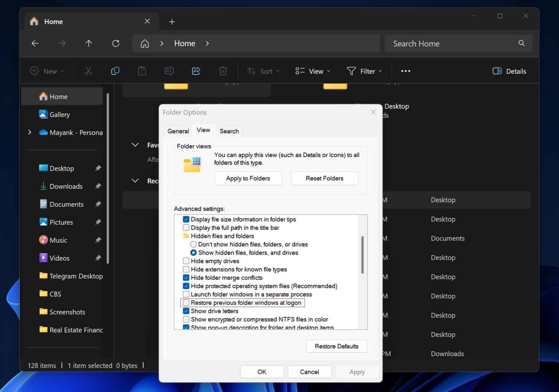Open the Sort dropdown

click(263, 71)
